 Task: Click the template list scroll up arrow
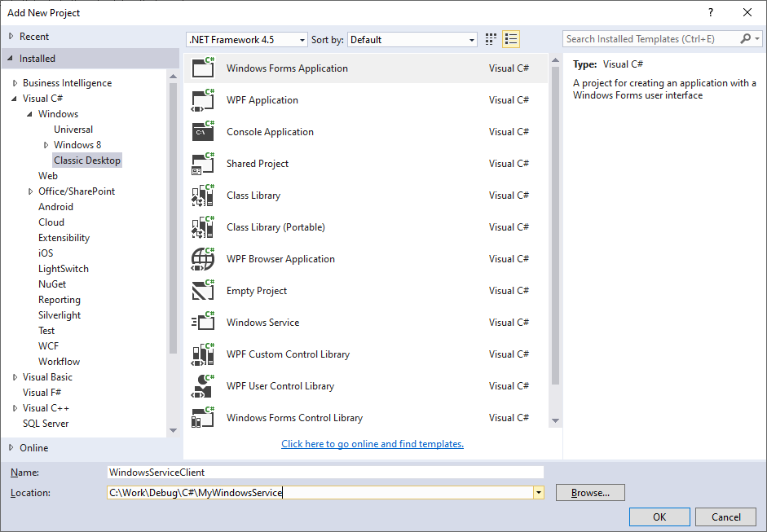point(555,60)
